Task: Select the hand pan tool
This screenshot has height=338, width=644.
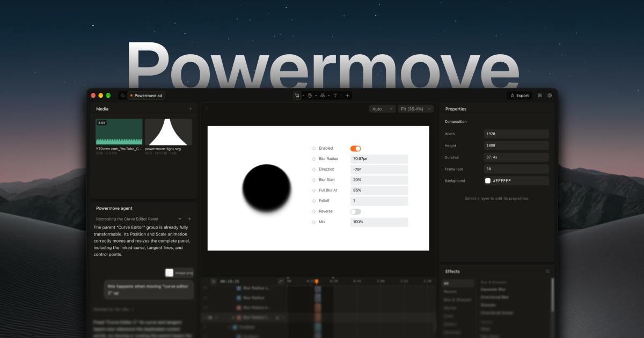Action: (x=310, y=95)
